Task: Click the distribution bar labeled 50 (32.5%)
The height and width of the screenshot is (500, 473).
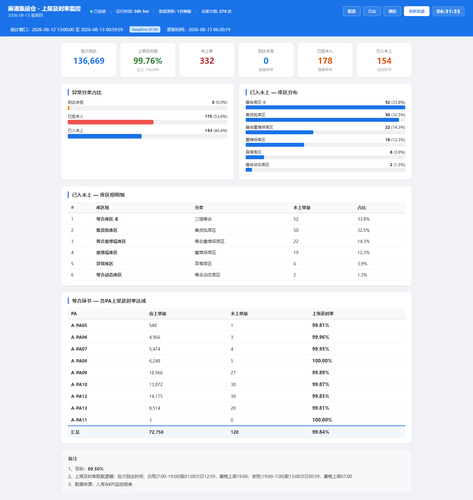Action: [322, 120]
